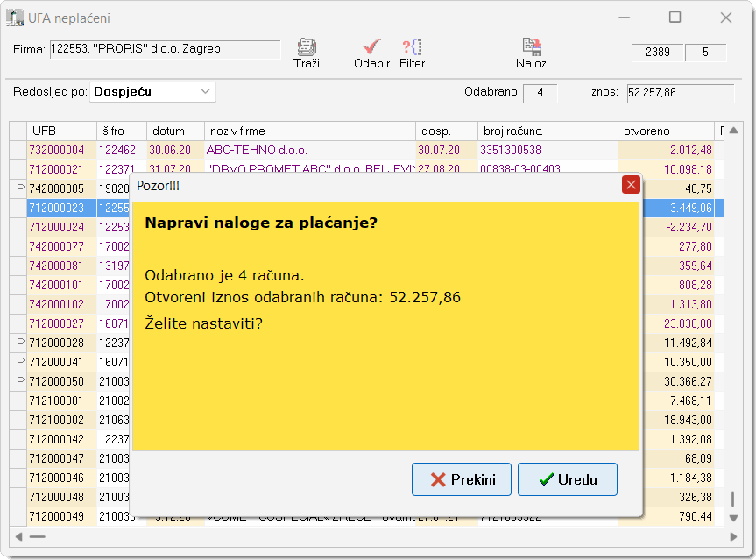This screenshot has width=756, height=560.
Task: Confirm with the Uredu button
Action: 567,479
